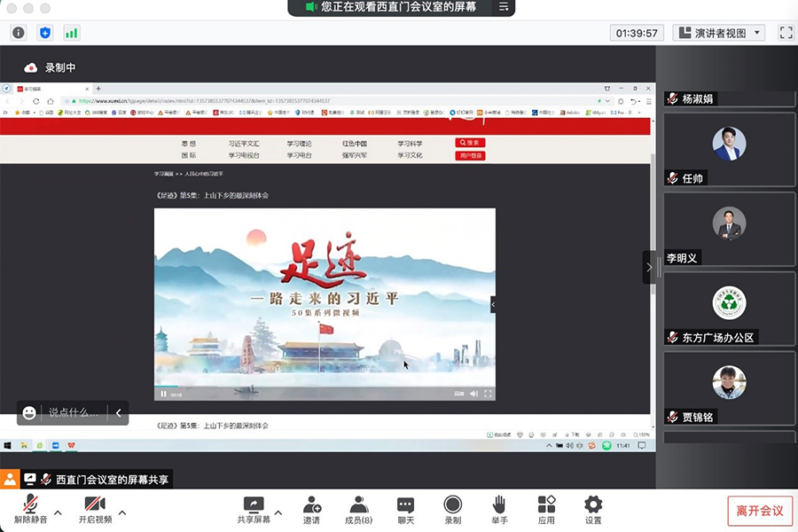Open File Explorer icon on taskbar
This screenshot has height=532, width=798.
click(24, 445)
